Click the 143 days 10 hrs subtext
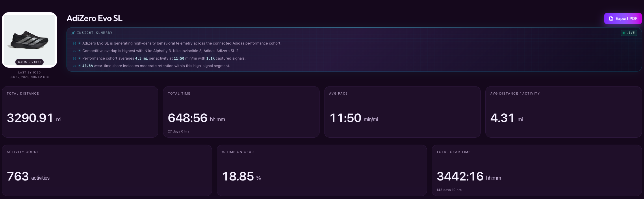The width and height of the screenshot is (644, 199). coord(449,190)
